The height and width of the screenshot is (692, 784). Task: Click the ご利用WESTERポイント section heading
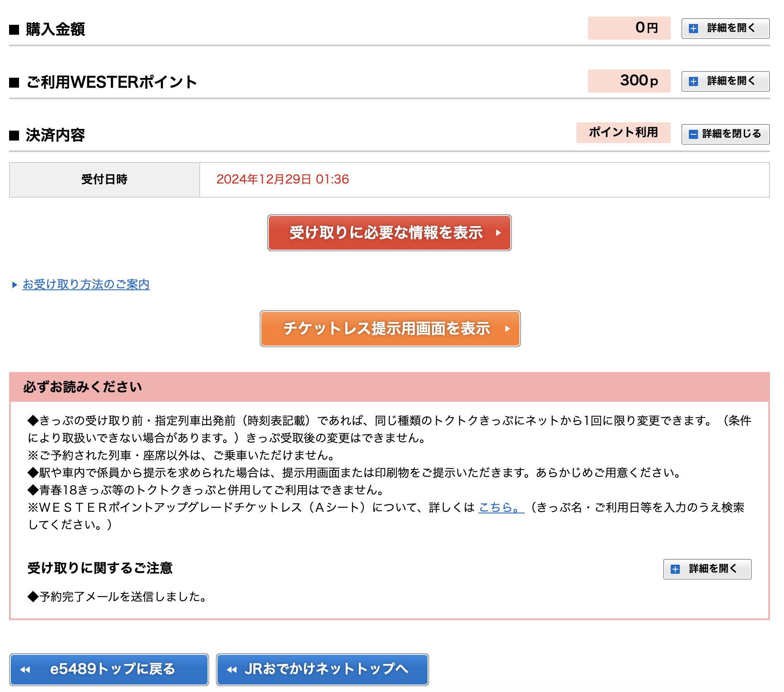(x=111, y=82)
